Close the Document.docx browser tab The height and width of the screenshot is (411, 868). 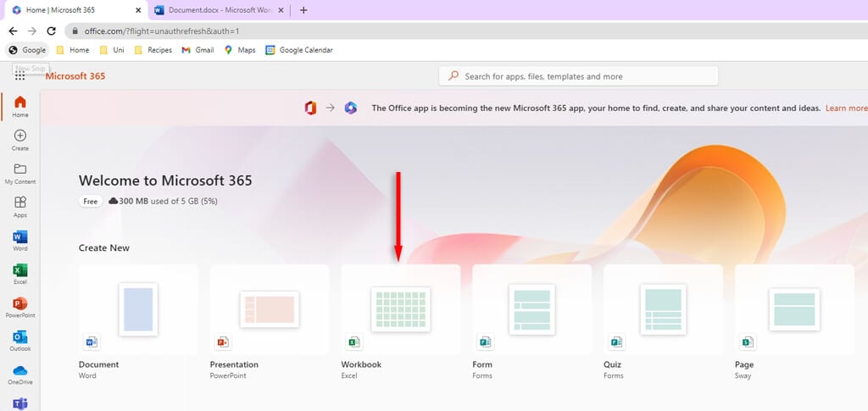pyautogui.click(x=280, y=10)
